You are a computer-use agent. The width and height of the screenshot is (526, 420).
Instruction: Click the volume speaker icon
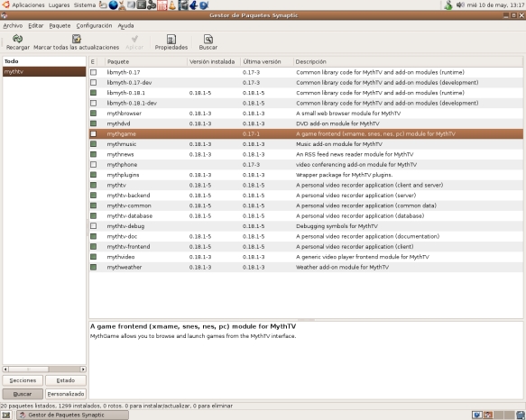(x=460, y=5)
